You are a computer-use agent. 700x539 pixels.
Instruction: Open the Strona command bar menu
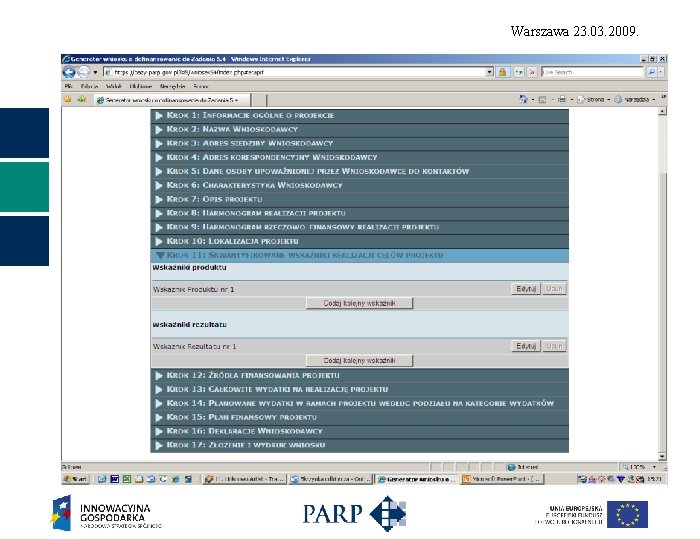pos(593,100)
